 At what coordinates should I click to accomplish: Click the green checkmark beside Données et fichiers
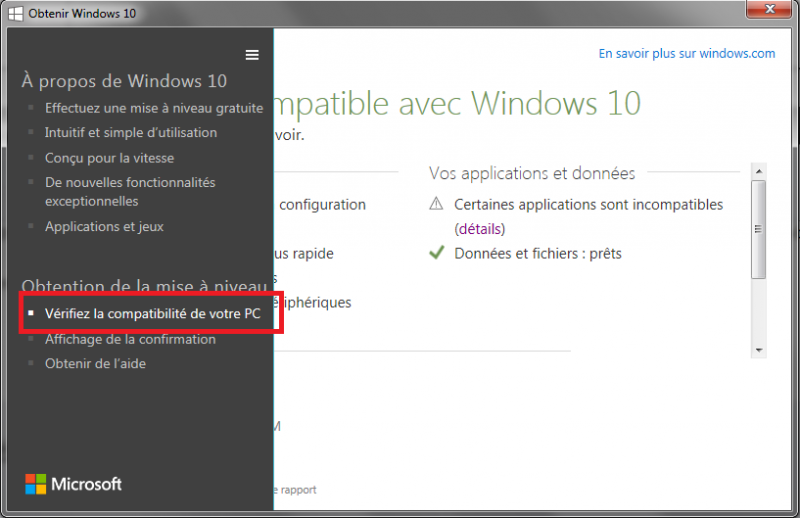tap(436, 253)
